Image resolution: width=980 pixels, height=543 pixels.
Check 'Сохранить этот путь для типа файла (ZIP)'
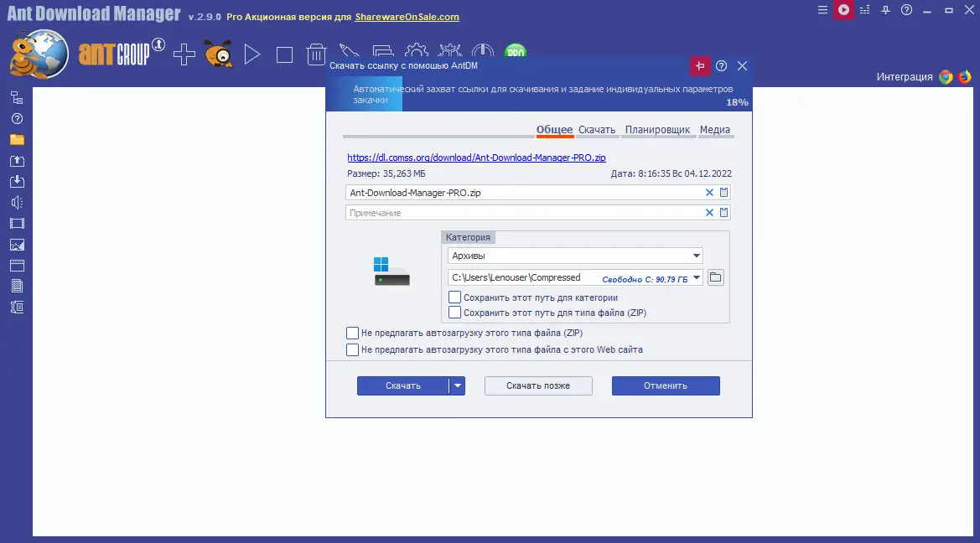(x=454, y=311)
